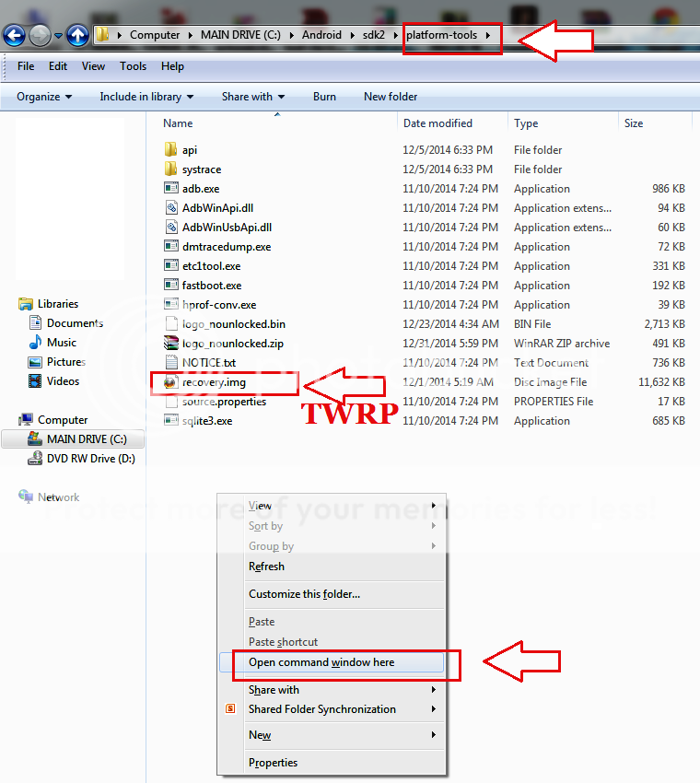Select the AdbWinApi.dll file icon
This screenshot has height=783, width=700.
coord(170,208)
